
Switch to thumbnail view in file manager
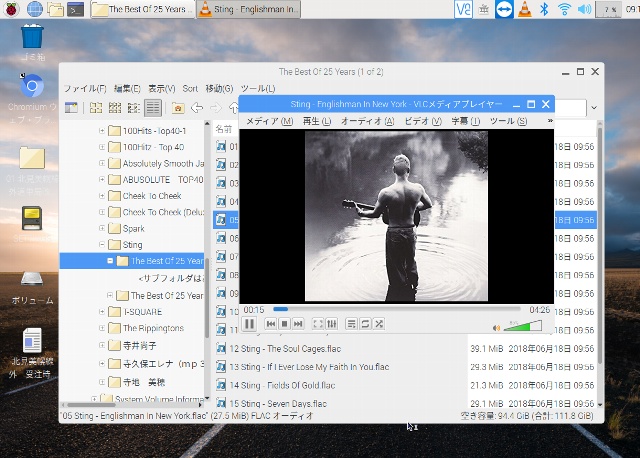coord(115,108)
